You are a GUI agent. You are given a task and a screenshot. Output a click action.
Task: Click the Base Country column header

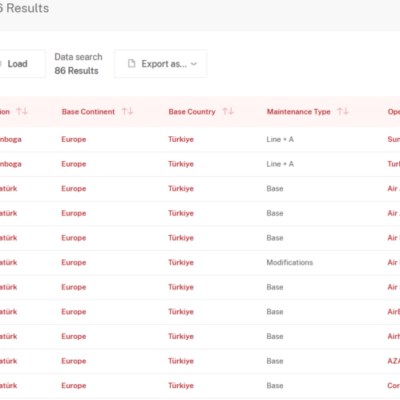coord(192,112)
